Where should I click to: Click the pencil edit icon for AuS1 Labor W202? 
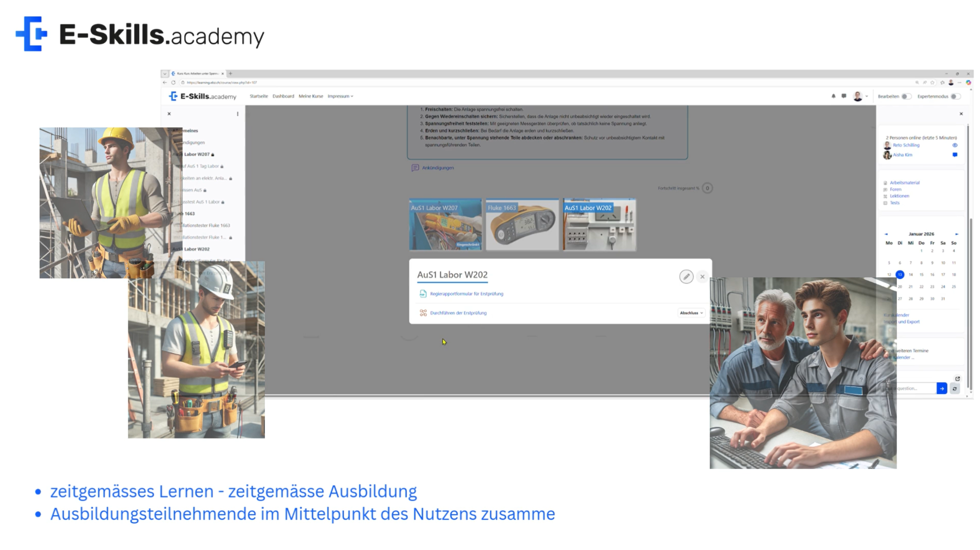[x=686, y=276]
